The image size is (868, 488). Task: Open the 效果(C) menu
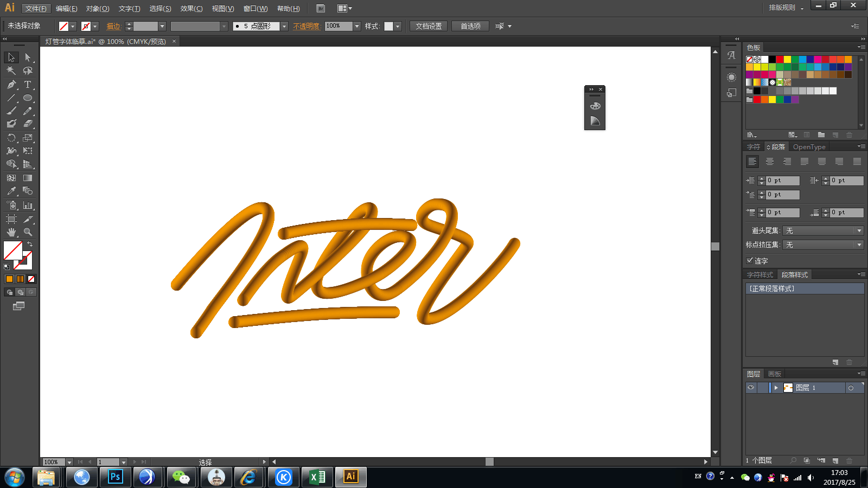(192, 9)
